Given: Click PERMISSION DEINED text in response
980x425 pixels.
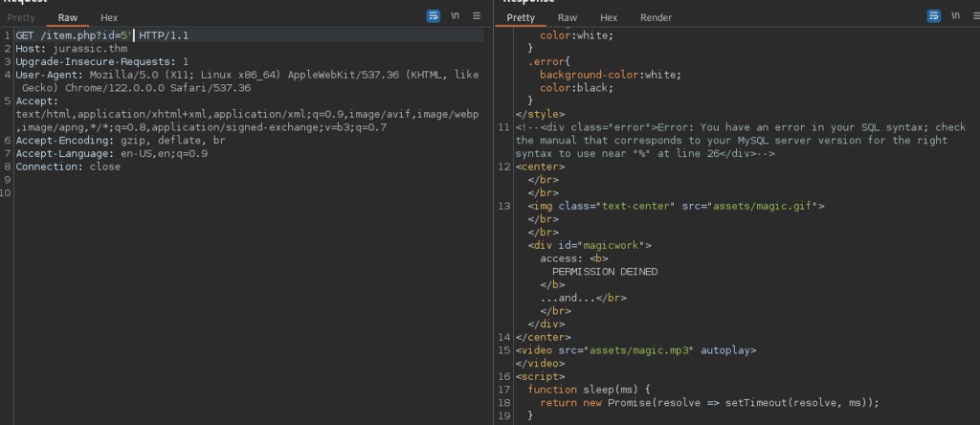Looking at the screenshot, I should click(x=604, y=271).
